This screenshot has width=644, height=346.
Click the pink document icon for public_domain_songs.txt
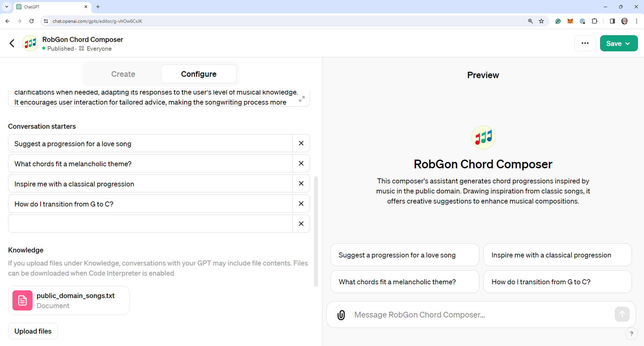[22, 300]
